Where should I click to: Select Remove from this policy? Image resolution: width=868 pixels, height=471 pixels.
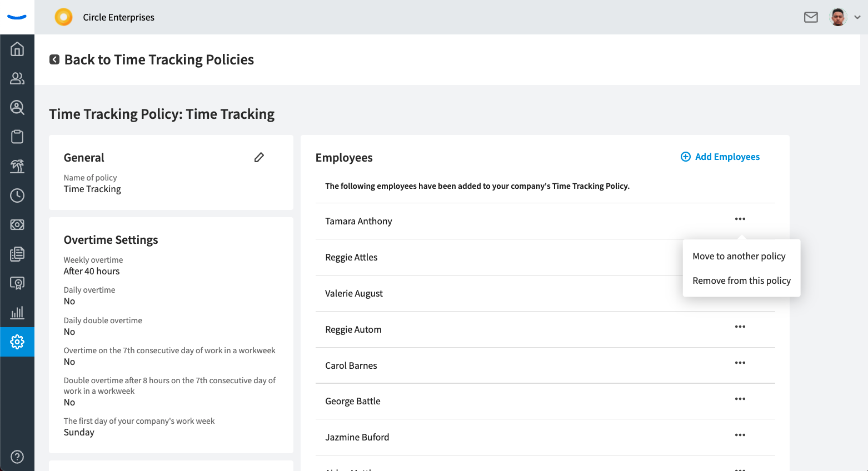click(x=741, y=280)
